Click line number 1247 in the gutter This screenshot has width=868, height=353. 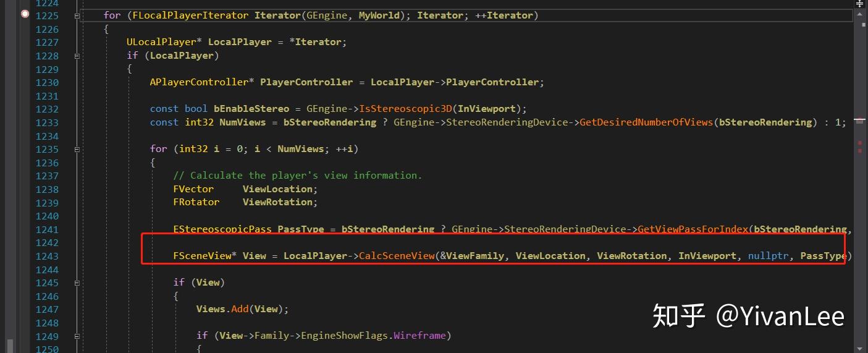pyautogui.click(x=48, y=309)
